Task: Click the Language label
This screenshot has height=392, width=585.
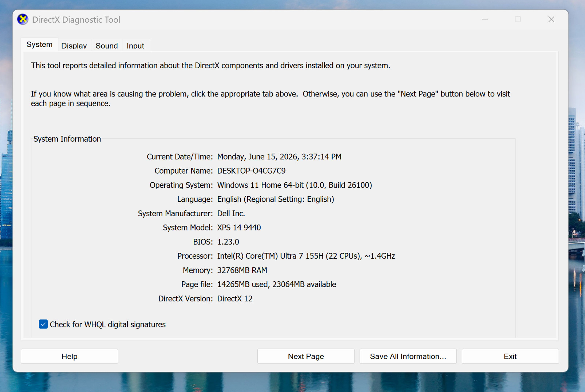Action: tap(195, 199)
